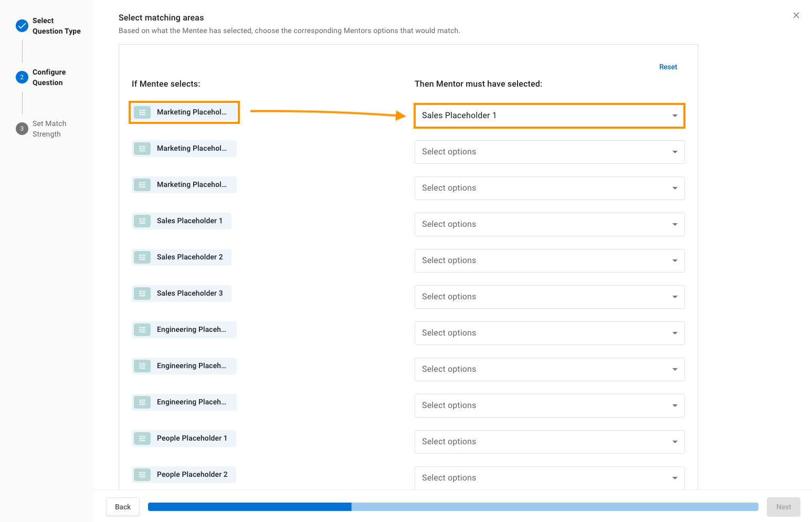Click the Reset link
Viewport: 812px width, 522px height.
click(668, 67)
